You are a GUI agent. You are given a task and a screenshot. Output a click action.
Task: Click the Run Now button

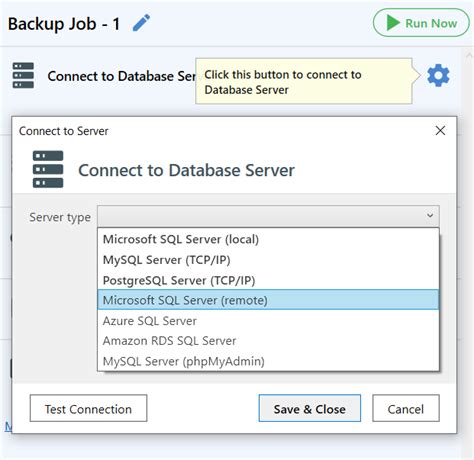tap(421, 23)
